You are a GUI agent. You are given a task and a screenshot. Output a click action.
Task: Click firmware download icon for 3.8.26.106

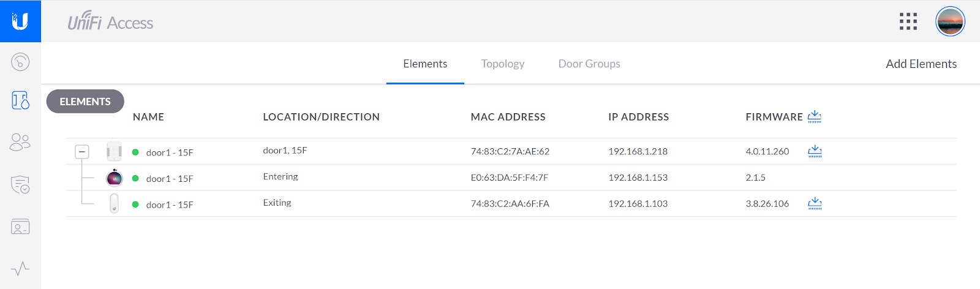pos(815,203)
